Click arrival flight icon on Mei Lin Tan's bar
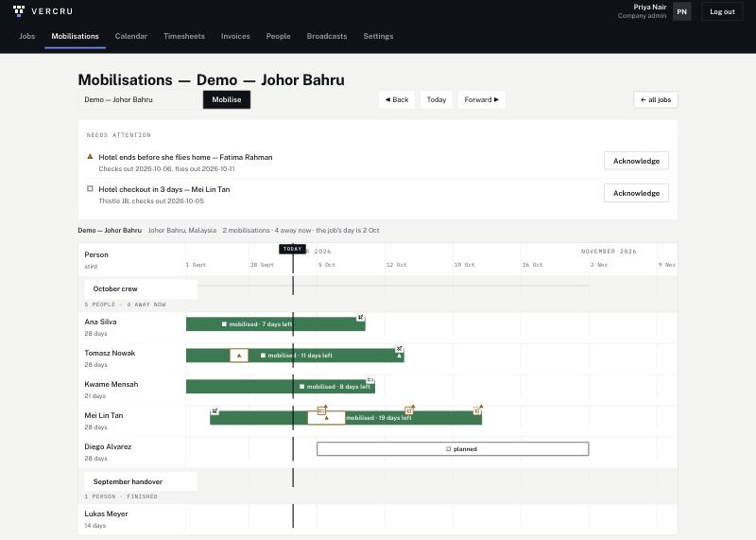Image resolution: width=756 pixels, height=540 pixels. (x=215, y=411)
